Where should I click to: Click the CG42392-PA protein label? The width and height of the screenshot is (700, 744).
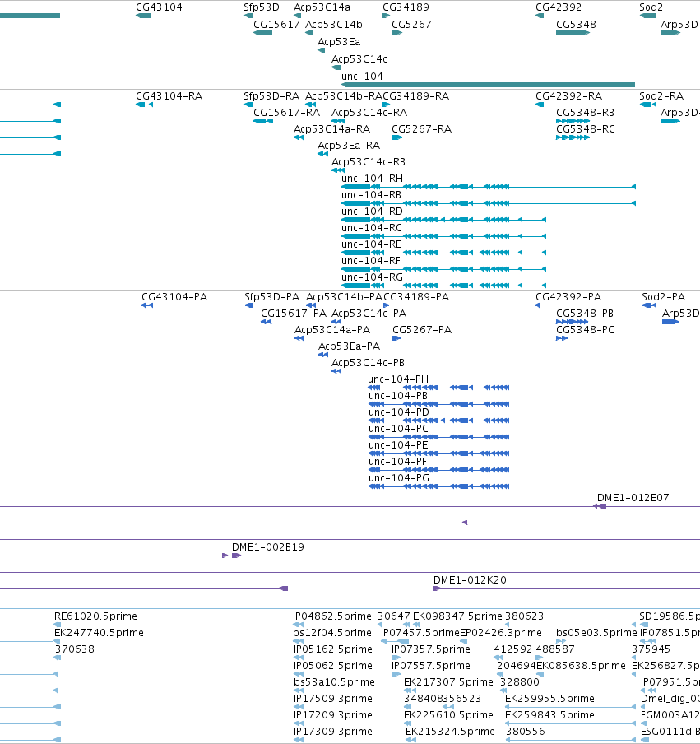(x=568, y=297)
